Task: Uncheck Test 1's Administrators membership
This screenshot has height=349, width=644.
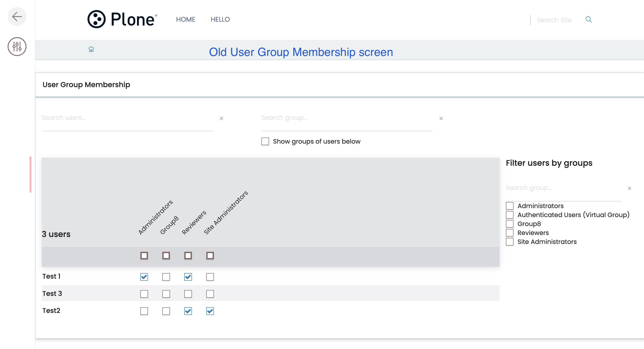Action: [144, 277]
